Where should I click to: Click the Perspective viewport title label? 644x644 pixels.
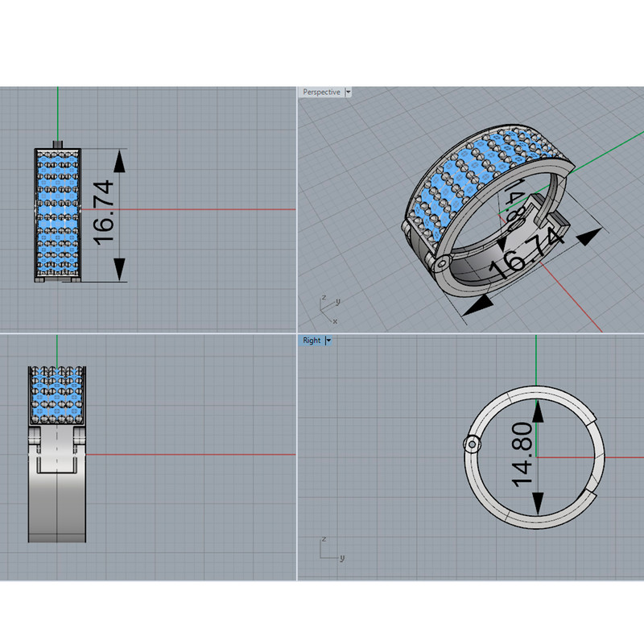coord(321,93)
